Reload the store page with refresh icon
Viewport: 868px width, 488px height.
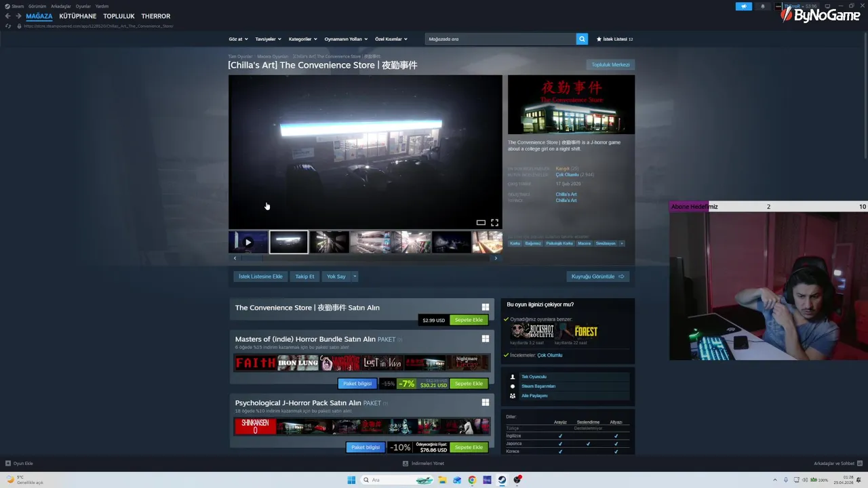[x=8, y=26]
